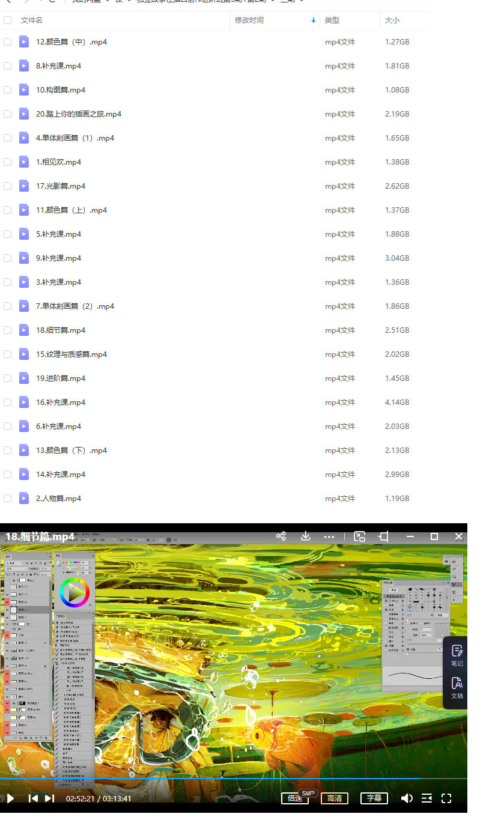Viewport: 504px width, 817px height.
Task: Click the file icon for 17.光影篇.mp4
Action: pyautogui.click(x=24, y=186)
